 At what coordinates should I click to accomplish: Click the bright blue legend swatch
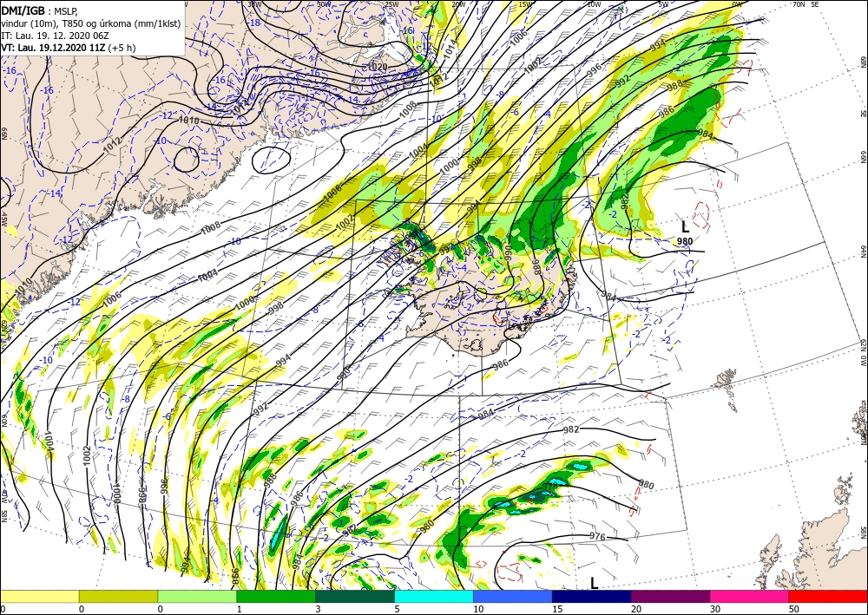(x=513, y=596)
